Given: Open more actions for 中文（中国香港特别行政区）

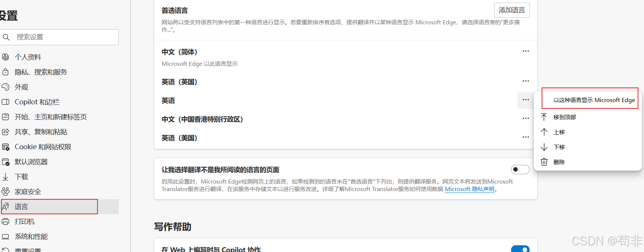Looking at the screenshot, I should click(526, 119).
